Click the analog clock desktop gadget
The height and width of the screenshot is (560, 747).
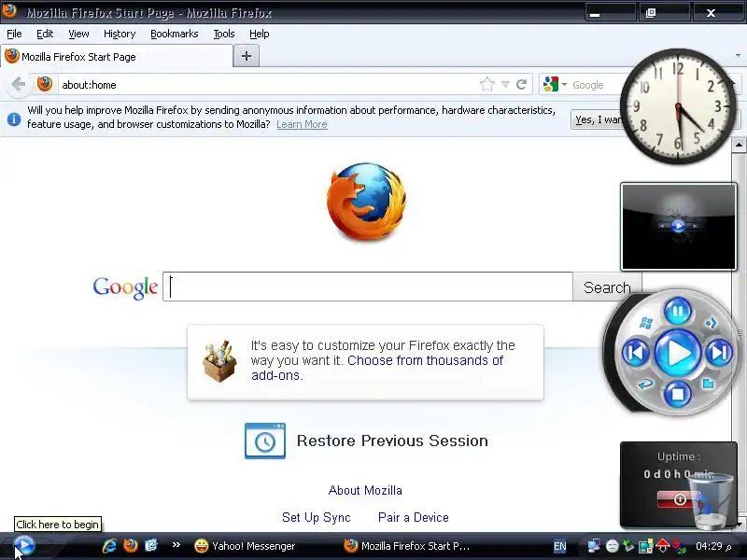click(678, 105)
